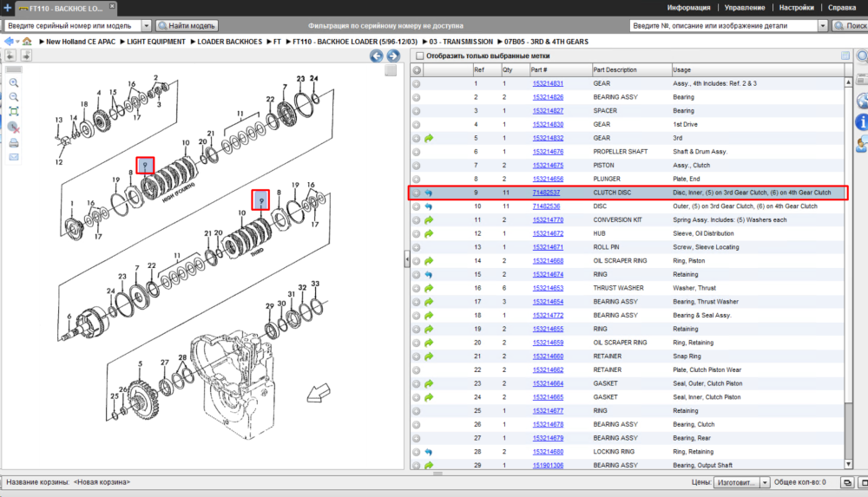Click the blue arrow on LOCKING RING ref 28
The image size is (868, 497).
click(x=429, y=452)
